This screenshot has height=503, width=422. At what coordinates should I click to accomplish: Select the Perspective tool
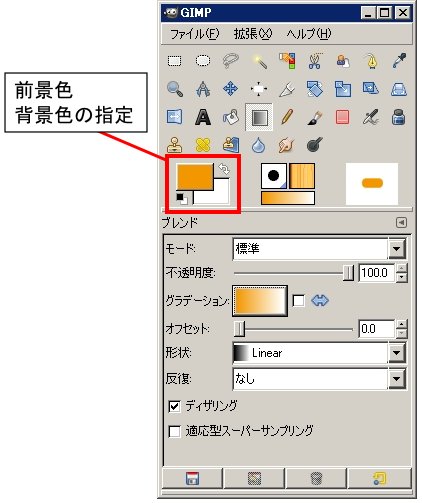(399, 89)
